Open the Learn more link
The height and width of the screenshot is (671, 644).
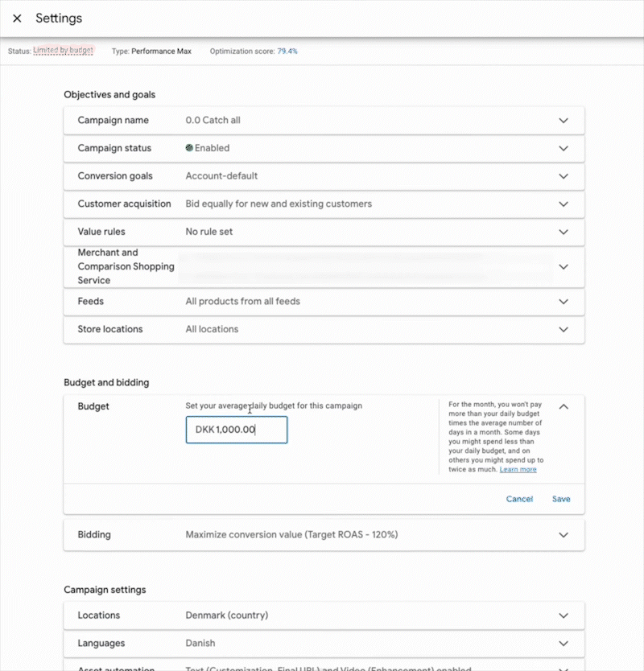518,469
